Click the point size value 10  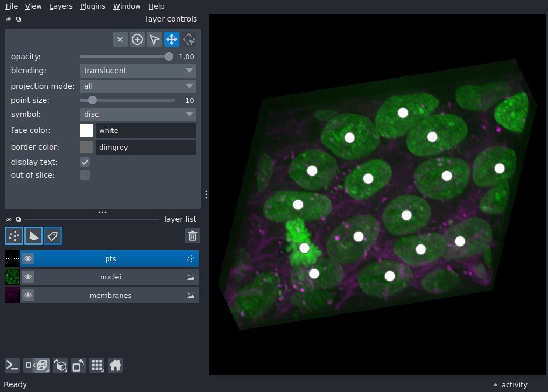point(189,100)
